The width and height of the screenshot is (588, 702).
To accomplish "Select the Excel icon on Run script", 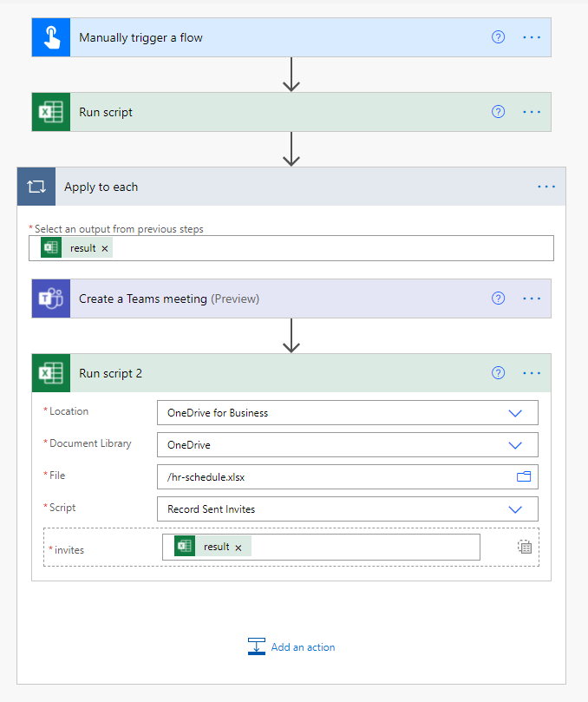I will tap(50, 111).
